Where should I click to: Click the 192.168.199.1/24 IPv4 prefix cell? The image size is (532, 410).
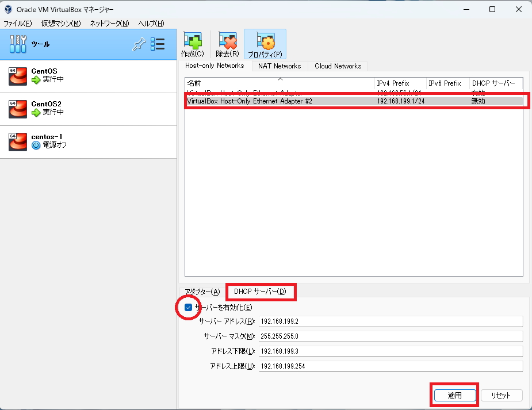pos(401,101)
